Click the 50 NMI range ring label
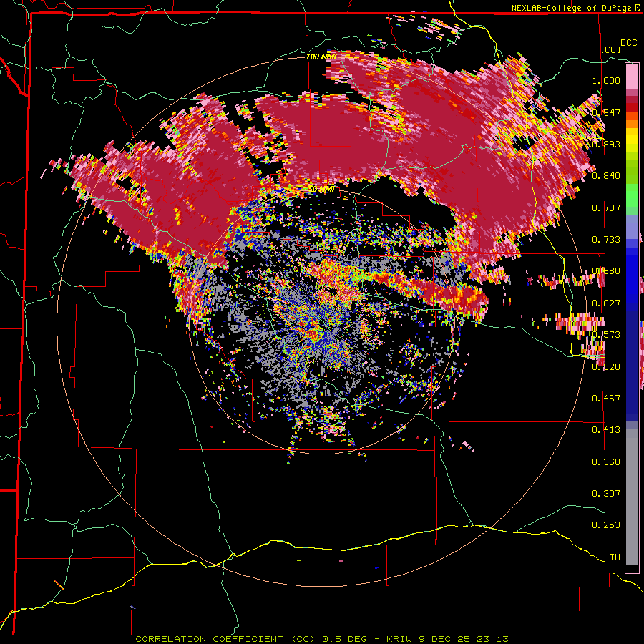Viewport: 644px width, 644px height. pyautogui.click(x=321, y=190)
